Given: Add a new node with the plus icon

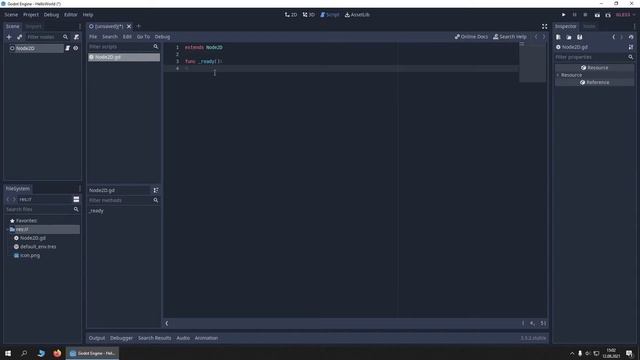Looking at the screenshot, I should pos(9,37).
